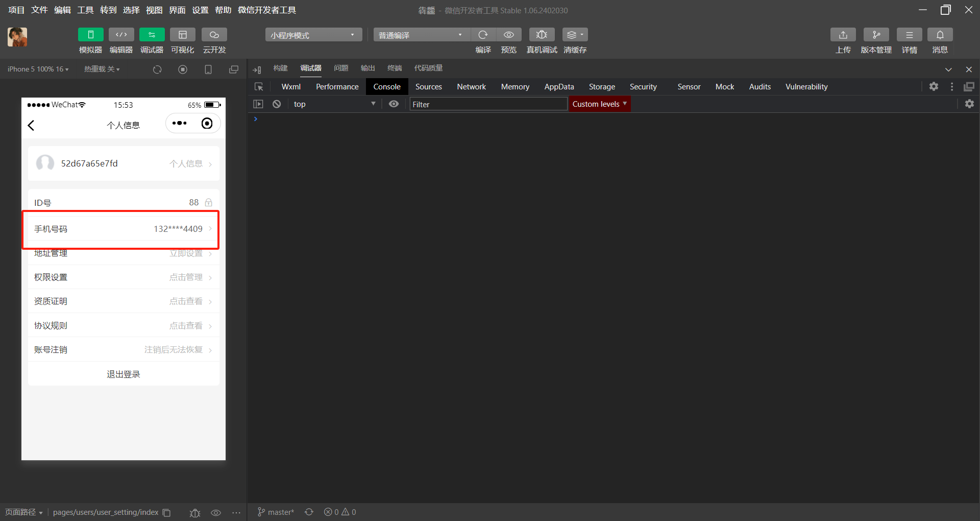Start 真机调试 real device debugging
Viewport: 980px width, 521px height.
542,35
